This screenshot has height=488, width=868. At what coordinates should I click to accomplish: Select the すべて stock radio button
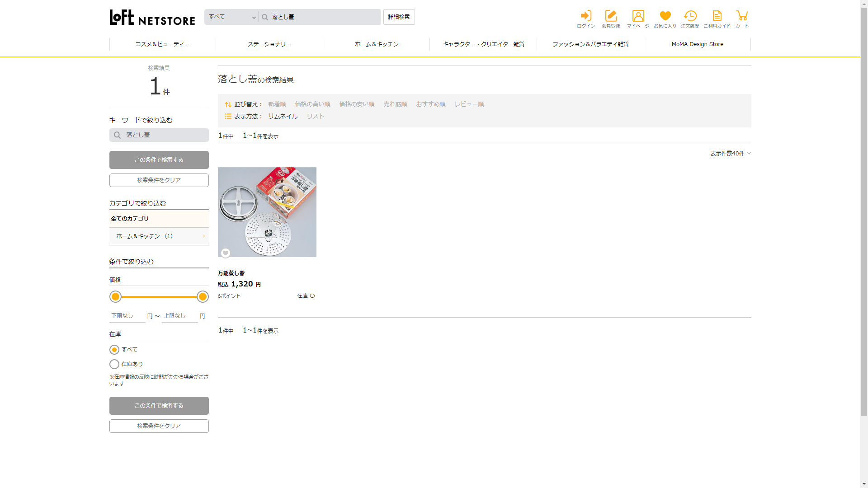point(114,350)
